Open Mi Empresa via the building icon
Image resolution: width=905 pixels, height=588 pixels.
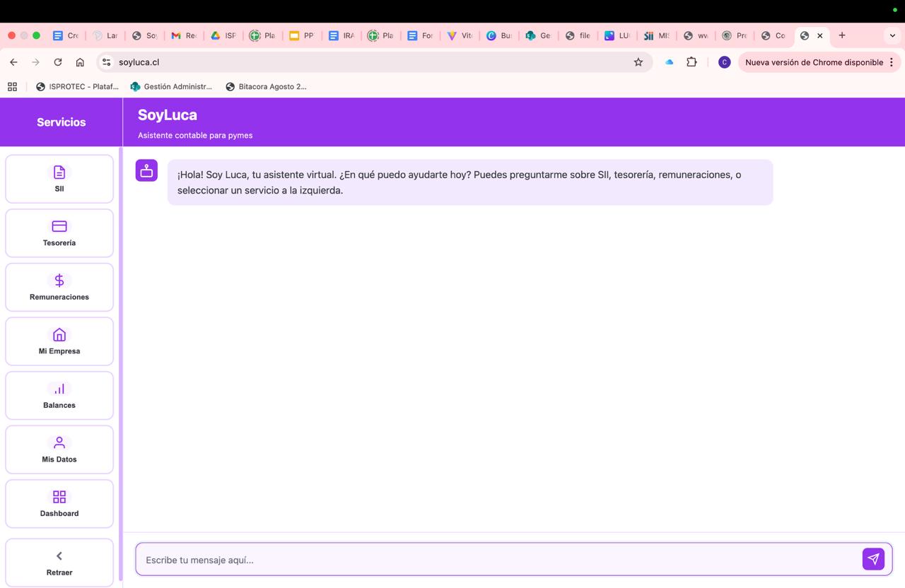59,334
